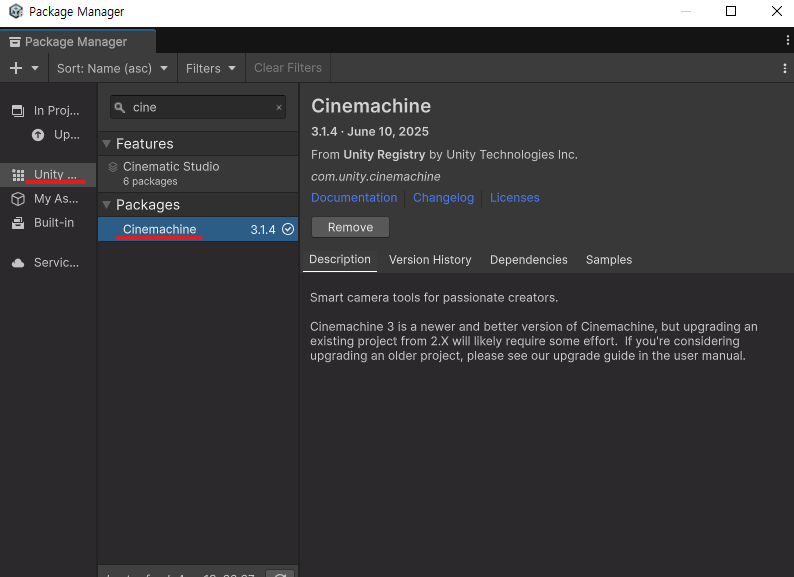Viewport: 794px width, 577px height.
Task: Click the Cinemachine details title
Action: click(371, 106)
